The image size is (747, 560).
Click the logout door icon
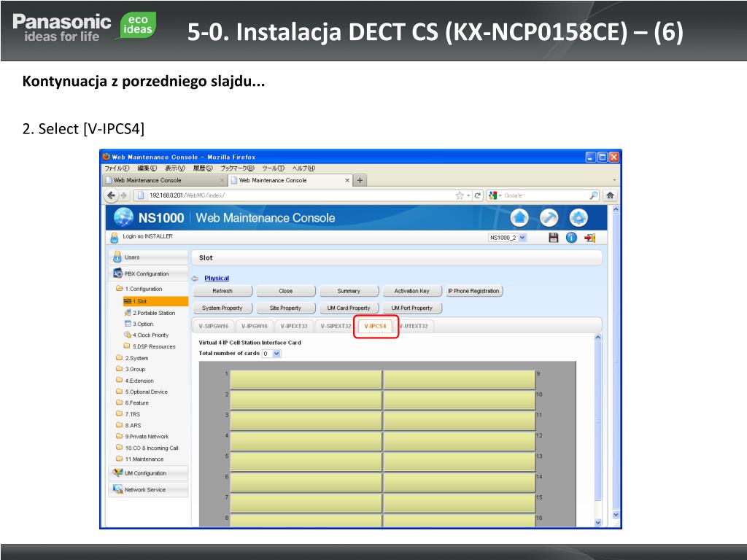click(589, 238)
